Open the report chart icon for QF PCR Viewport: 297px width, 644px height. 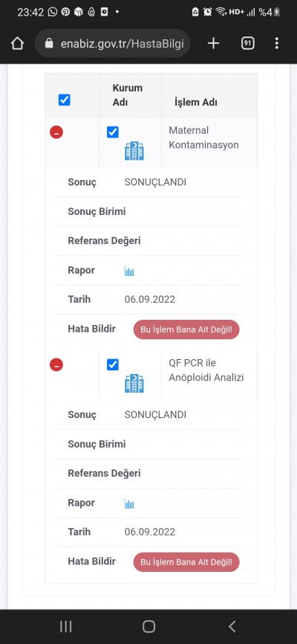click(129, 503)
